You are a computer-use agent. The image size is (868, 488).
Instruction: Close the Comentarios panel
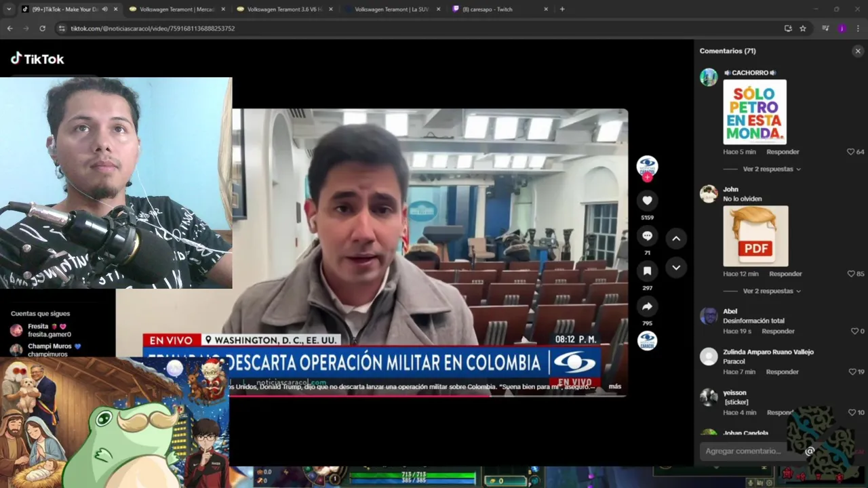(x=858, y=51)
